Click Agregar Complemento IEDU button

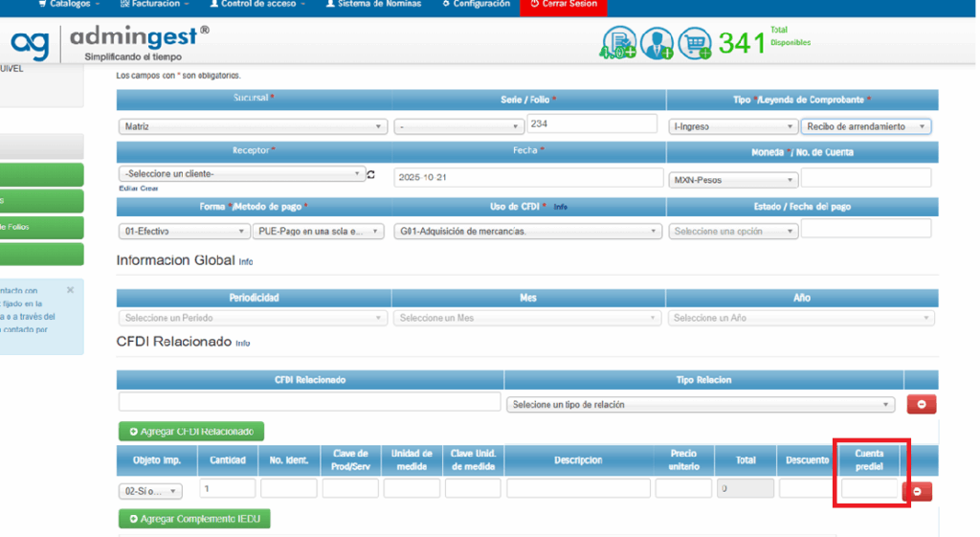click(194, 519)
